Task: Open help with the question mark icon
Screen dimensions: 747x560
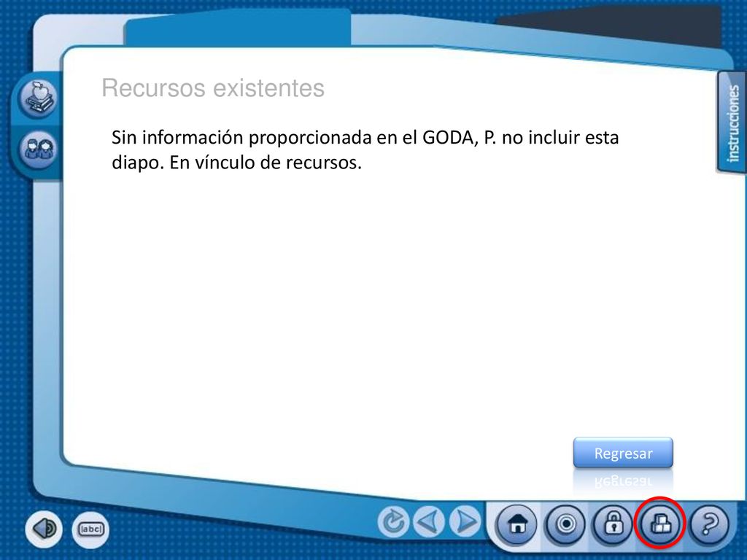Action: coord(709,524)
